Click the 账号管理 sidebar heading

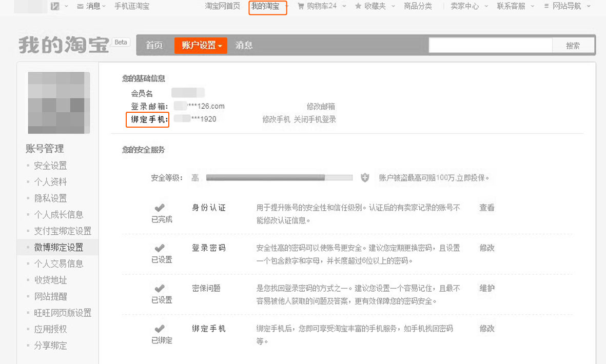click(45, 149)
